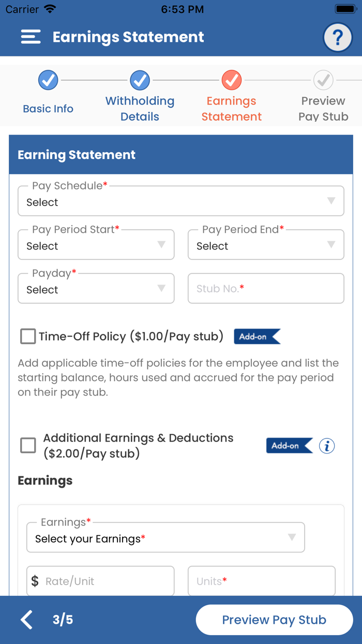
Task: Click the Help question mark icon
Action: (337, 37)
